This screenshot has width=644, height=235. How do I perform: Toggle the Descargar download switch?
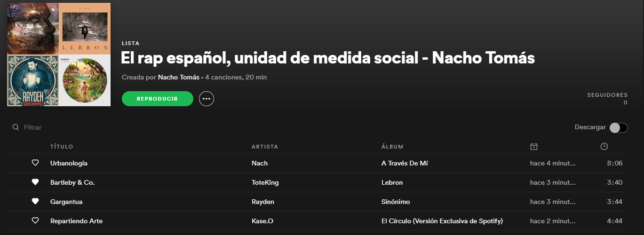point(618,128)
